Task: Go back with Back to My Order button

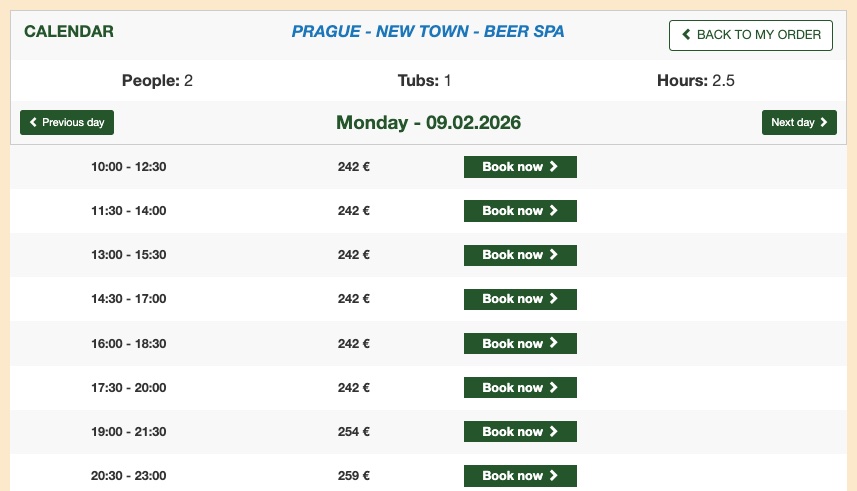Action: tap(750, 35)
